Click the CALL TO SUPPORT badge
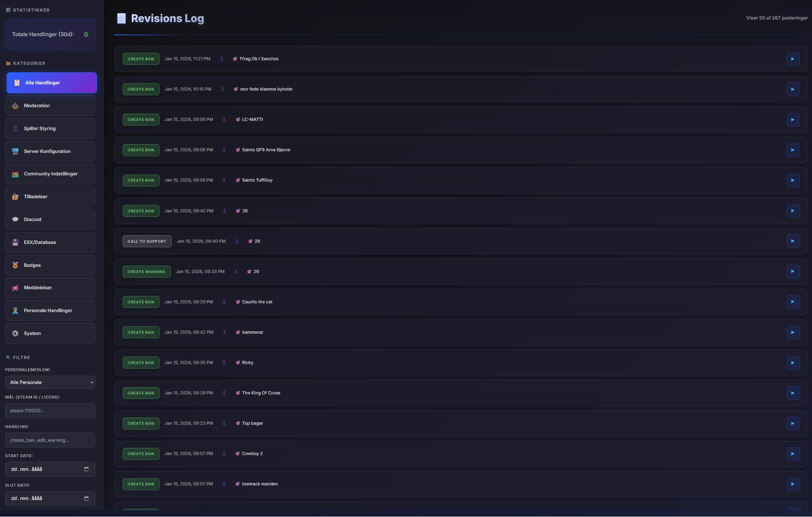This screenshot has width=812, height=517. click(147, 241)
